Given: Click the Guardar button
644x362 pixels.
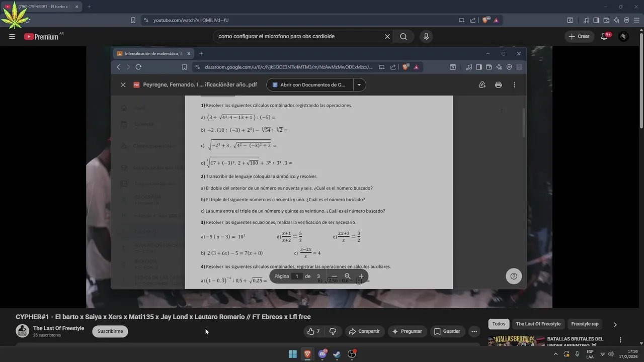Looking at the screenshot, I should point(447,331).
